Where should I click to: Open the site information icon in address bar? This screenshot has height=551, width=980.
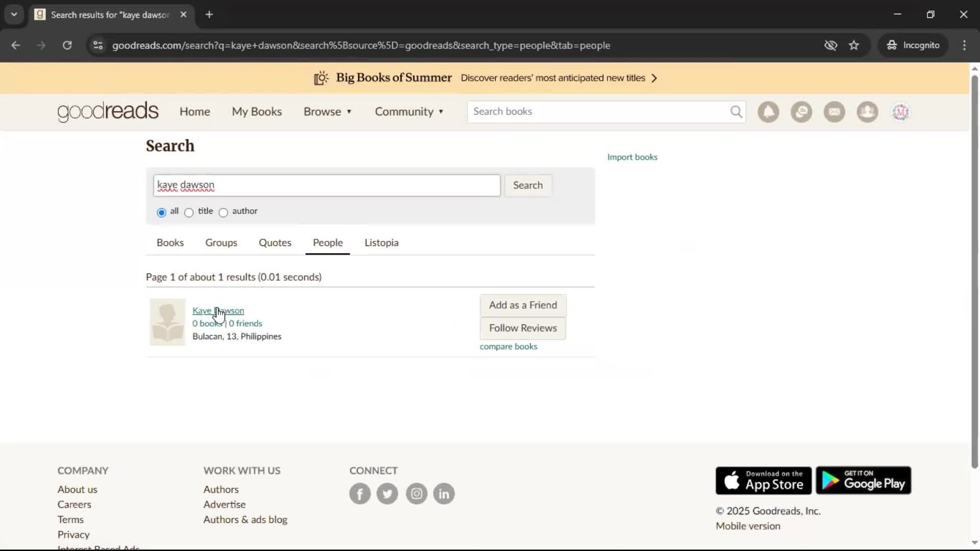click(x=98, y=45)
